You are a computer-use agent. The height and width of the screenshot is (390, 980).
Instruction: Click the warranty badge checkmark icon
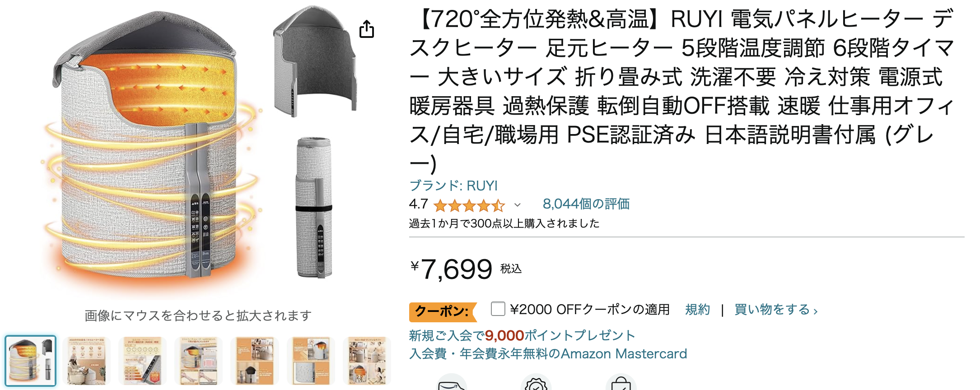[536, 383]
